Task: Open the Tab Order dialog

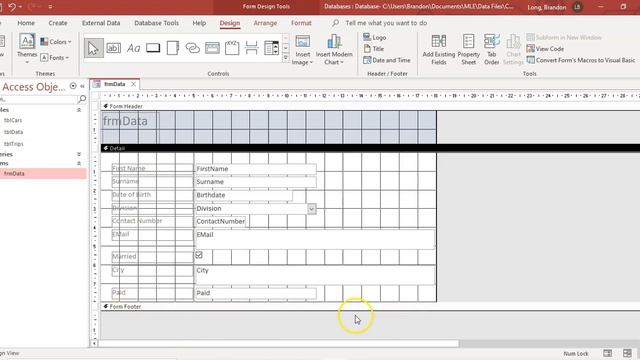Action: (x=491, y=50)
